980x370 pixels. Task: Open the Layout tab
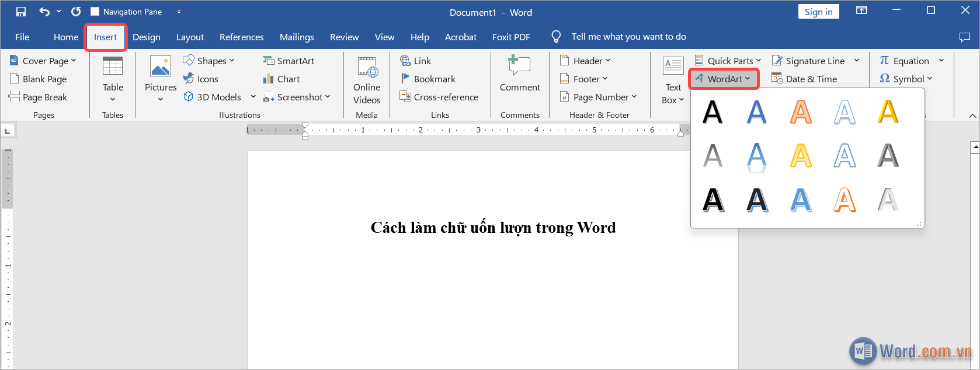pyautogui.click(x=190, y=37)
